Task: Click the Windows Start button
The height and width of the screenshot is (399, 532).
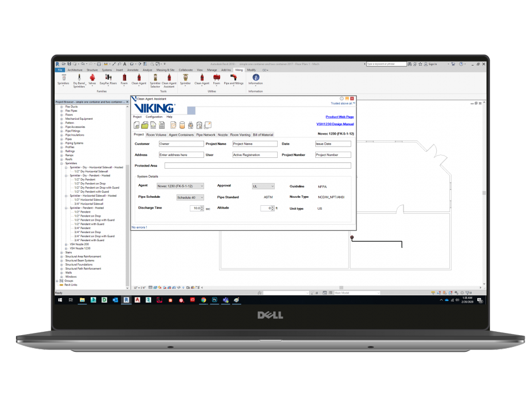Action: (60, 300)
